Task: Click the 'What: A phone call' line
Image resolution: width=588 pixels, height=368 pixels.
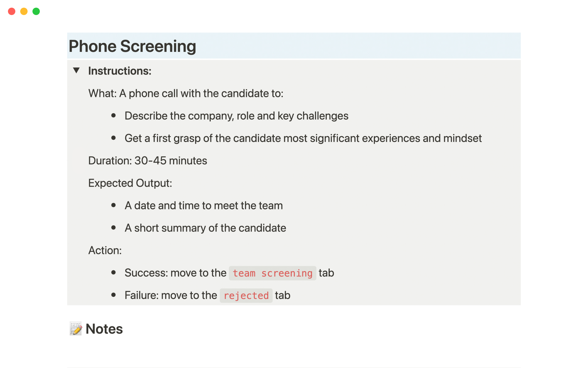Action: coord(186,94)
